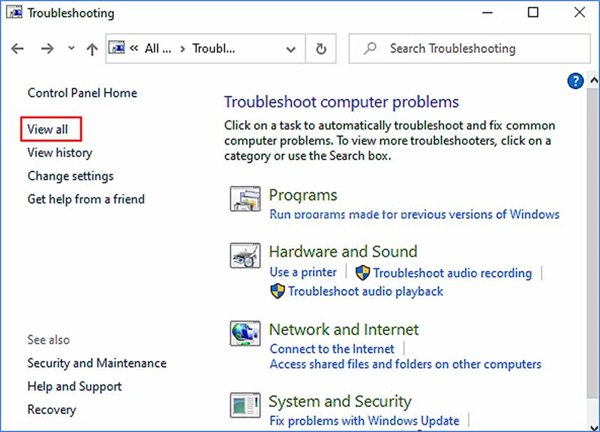Go to Control Panel Home

(x=82, y=93)
